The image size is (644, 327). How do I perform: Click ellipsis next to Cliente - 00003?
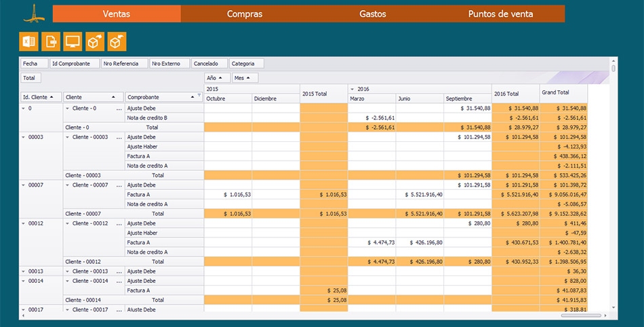[119, 137]
